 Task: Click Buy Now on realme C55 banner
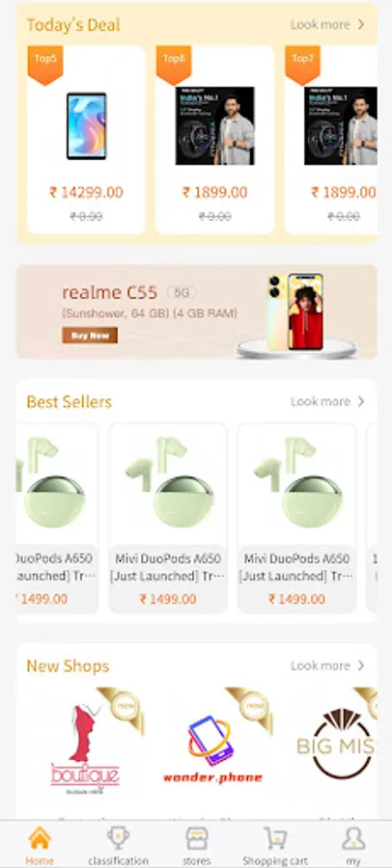click(90, 335)
